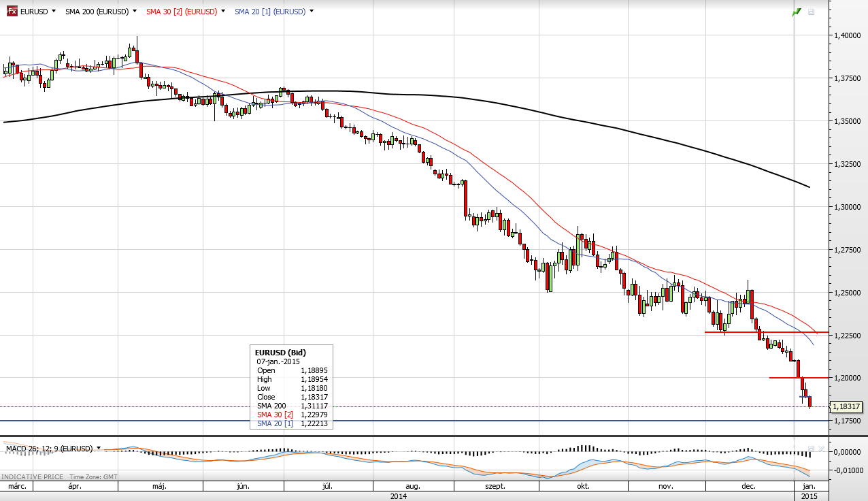Click the Time Zone: GMT label
This screenshot has width=868, height=501.
click(x=92, y=477)
